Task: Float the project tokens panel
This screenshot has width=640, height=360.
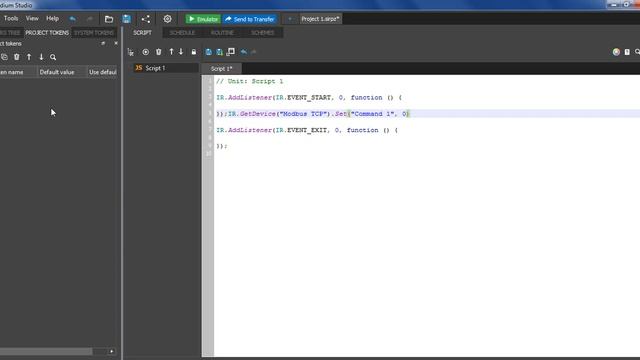Action: coord(103,43)
